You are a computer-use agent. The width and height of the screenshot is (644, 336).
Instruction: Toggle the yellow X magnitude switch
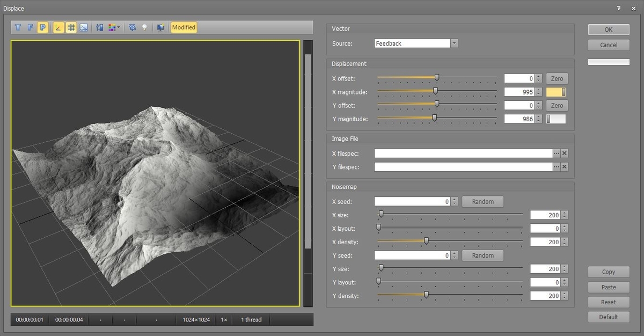tap(556, 92)
